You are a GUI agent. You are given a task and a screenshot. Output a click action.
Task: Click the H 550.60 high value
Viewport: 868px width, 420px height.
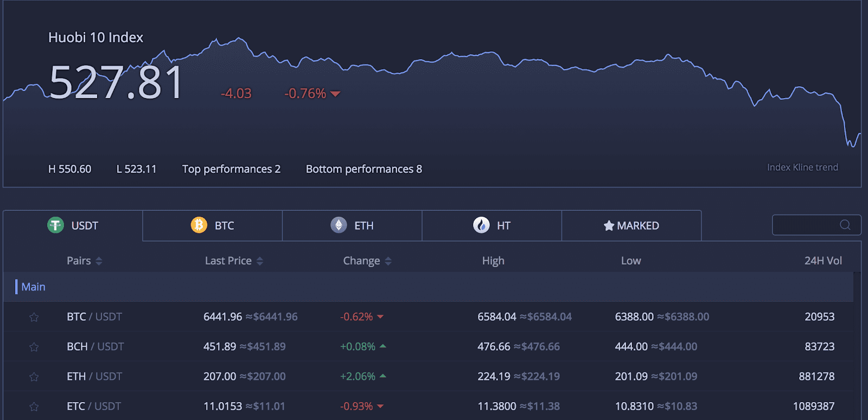[x=70, y=169]
